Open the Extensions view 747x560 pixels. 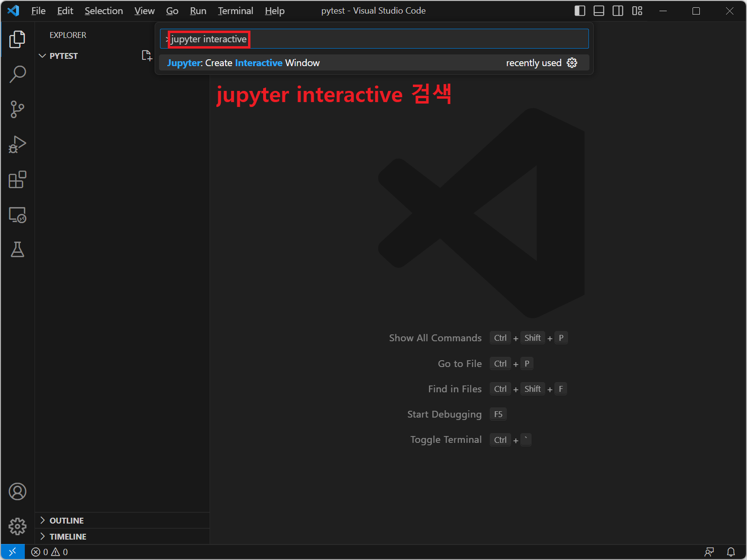click(18, 179)
